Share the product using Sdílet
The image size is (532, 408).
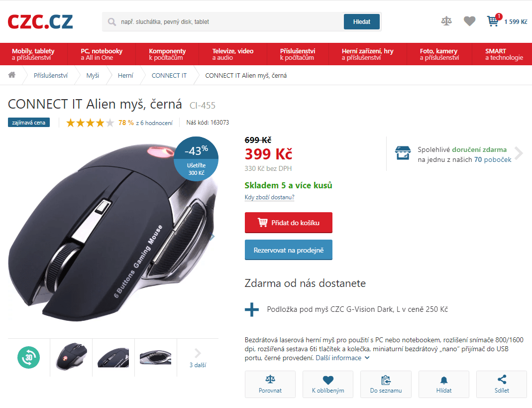click(x=502, y=384)
